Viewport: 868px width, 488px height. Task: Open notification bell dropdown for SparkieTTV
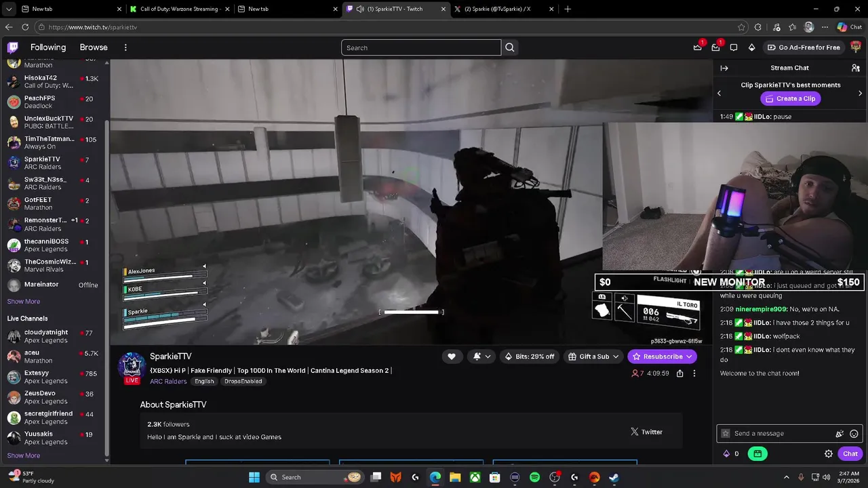[481, 357]
